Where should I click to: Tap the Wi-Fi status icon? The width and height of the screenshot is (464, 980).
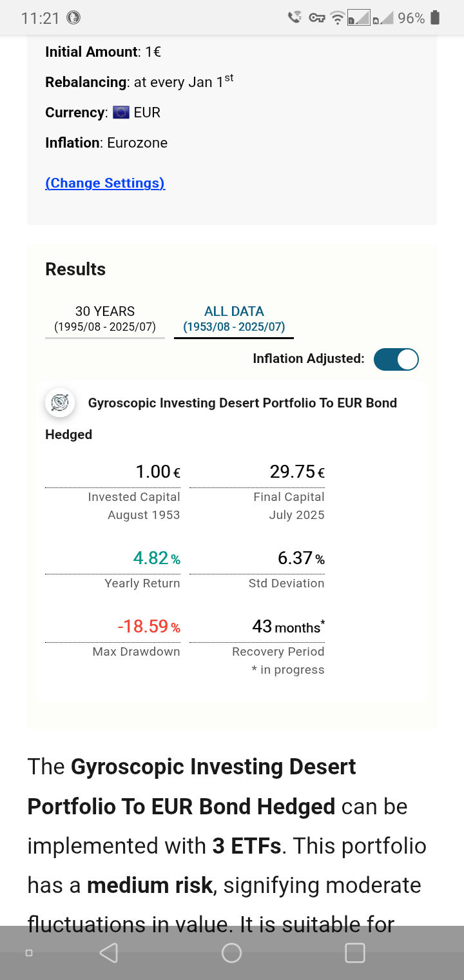click(336, 18)
